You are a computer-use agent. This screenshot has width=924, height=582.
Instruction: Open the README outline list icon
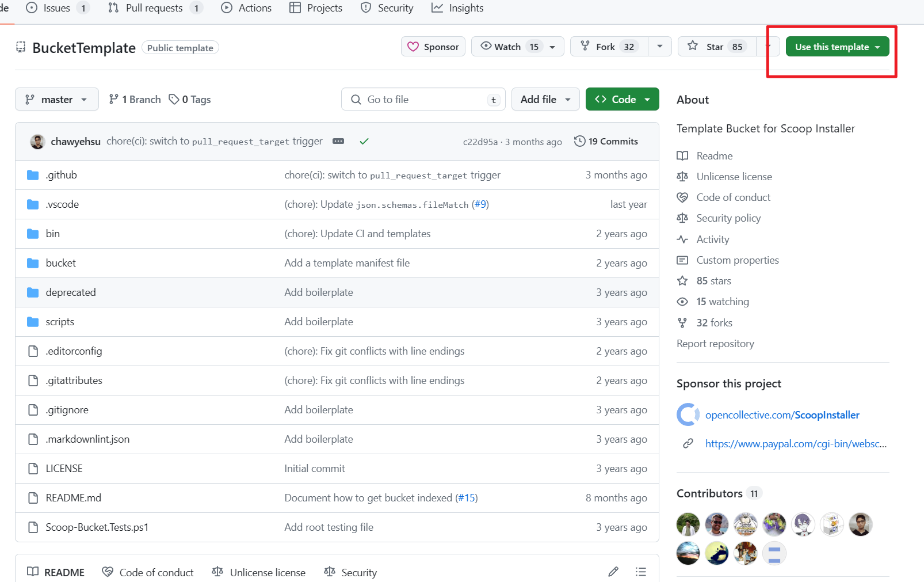640,572
